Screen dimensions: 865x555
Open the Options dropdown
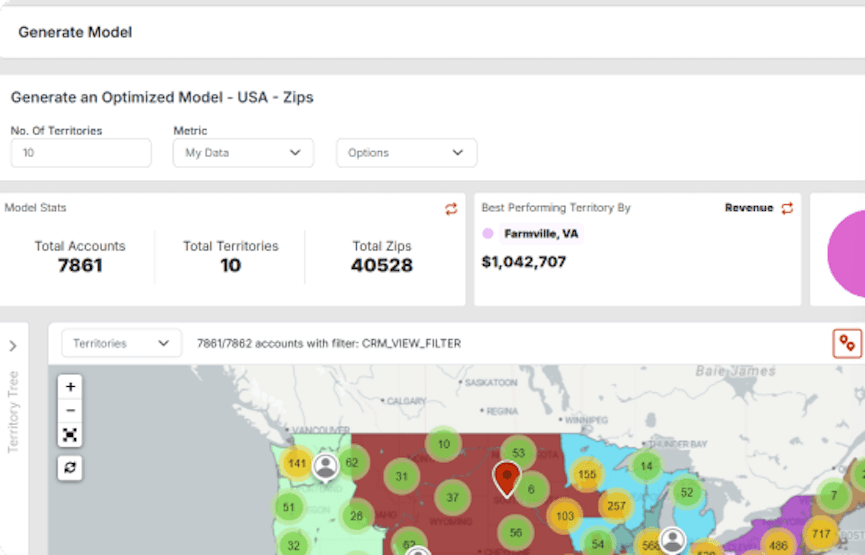407,153
